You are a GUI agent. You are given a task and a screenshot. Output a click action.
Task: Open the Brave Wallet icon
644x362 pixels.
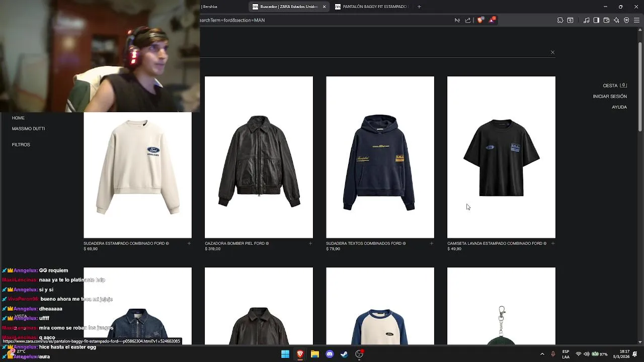pyautogui.click(x=606, y=20)
